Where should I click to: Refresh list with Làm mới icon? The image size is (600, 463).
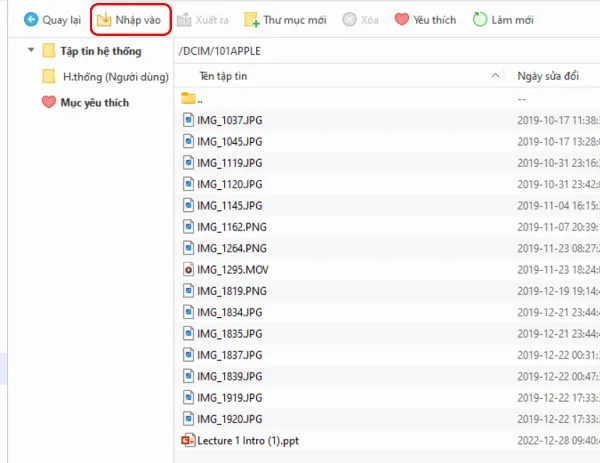480,19
